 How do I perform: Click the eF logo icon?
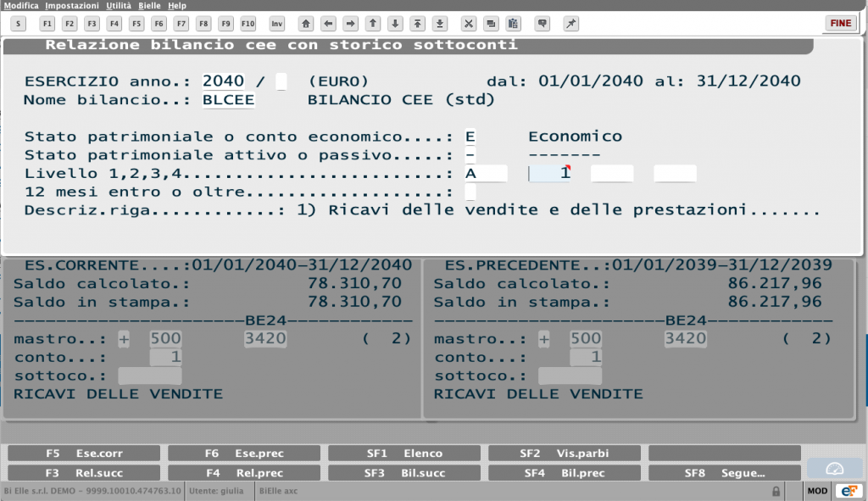pos(849,491)
